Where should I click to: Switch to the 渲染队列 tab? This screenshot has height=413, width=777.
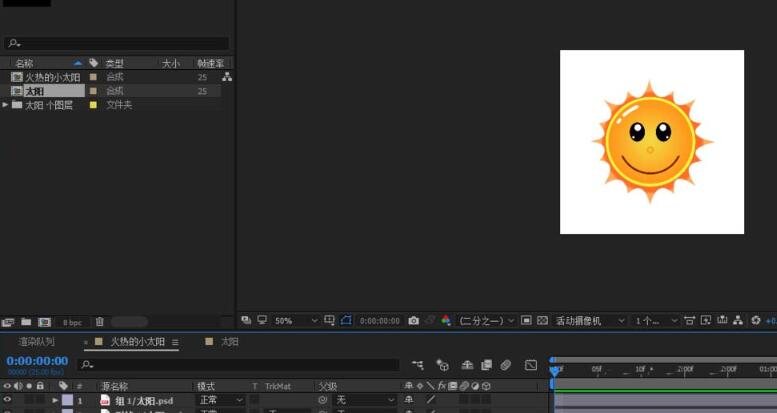click(38, 342)
